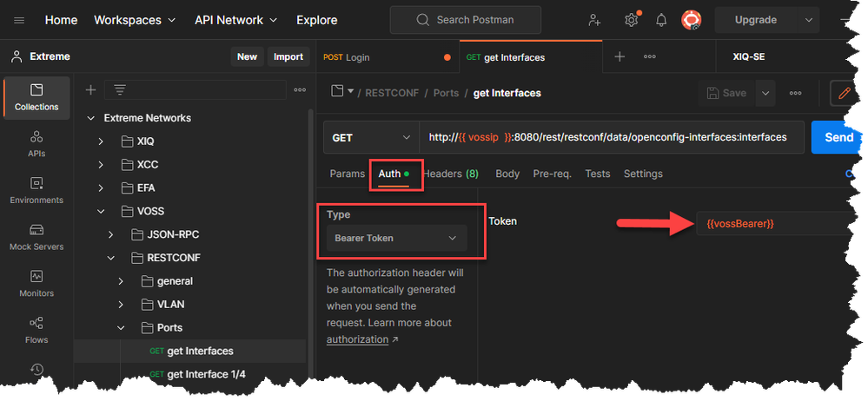Go to Home
868x401 pixels.
point(61,21)
